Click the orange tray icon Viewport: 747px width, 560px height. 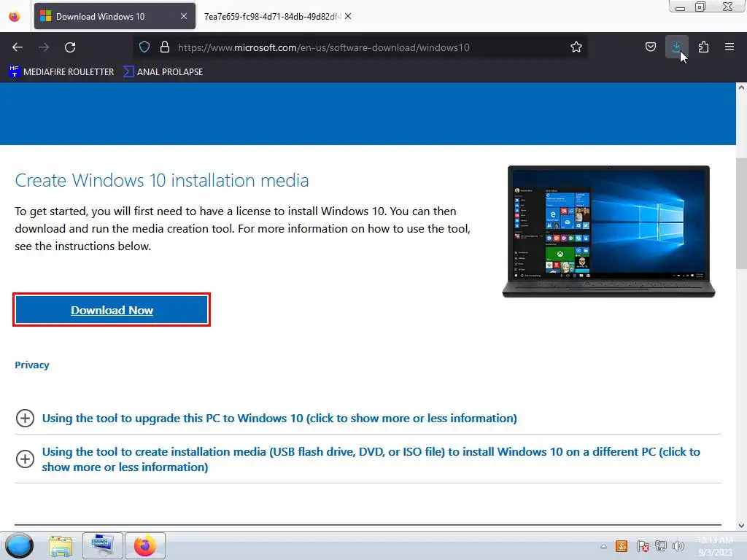point(622,546)
